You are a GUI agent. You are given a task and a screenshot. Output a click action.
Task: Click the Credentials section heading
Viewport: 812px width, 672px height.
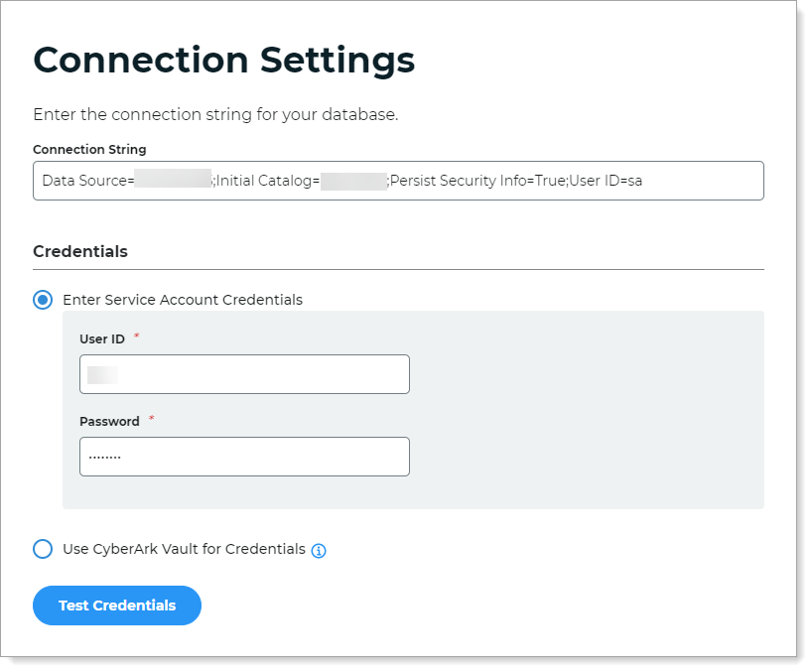[x=80, y=251]
